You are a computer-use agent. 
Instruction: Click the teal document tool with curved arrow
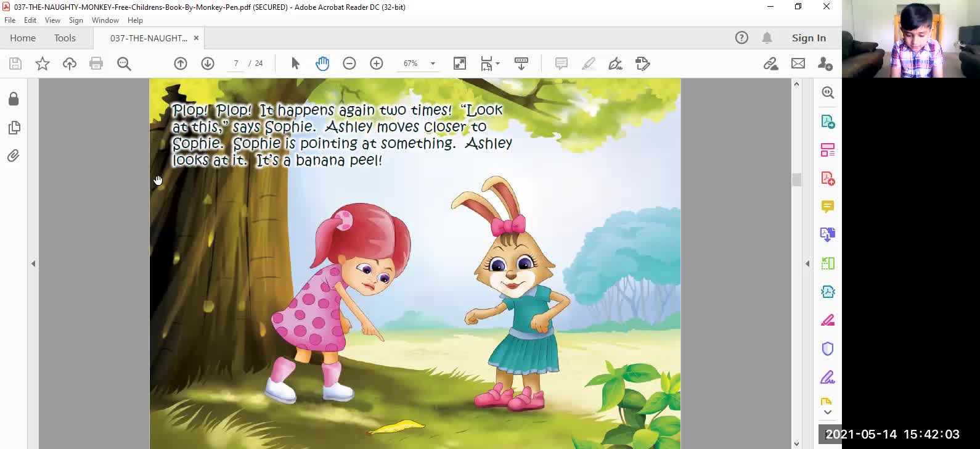(828, 291)
